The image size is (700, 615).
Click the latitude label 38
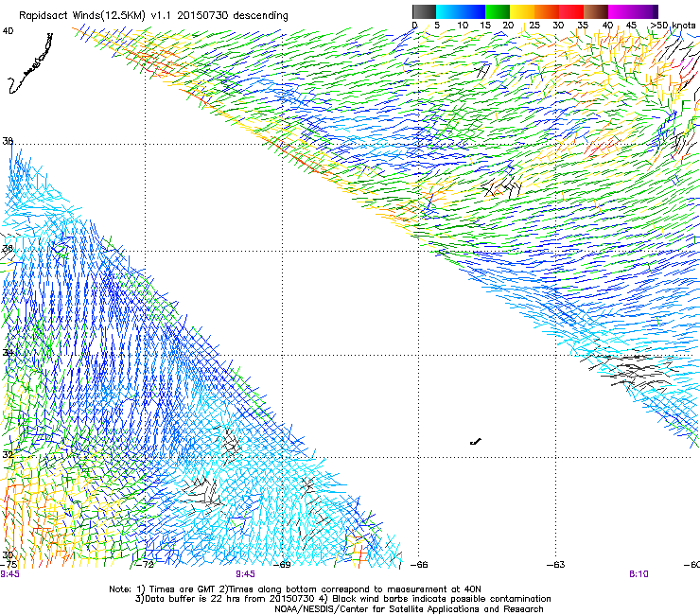[x=8, y=141]
